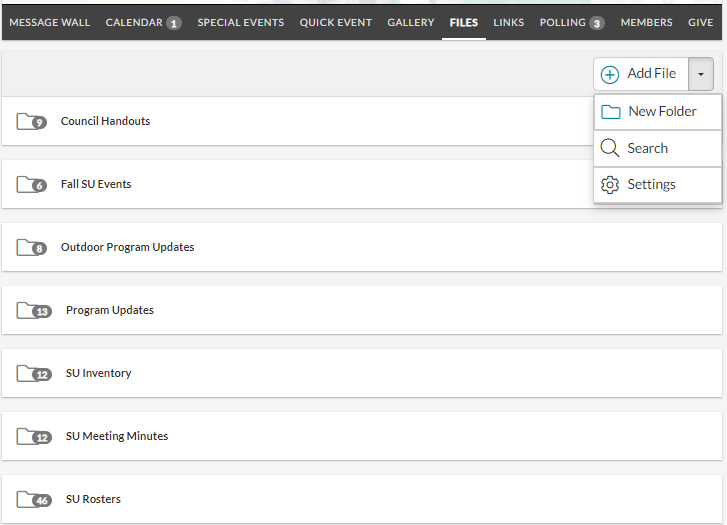Choose Search from the dropdown menu
727x525 pixels.
[657, 148]
